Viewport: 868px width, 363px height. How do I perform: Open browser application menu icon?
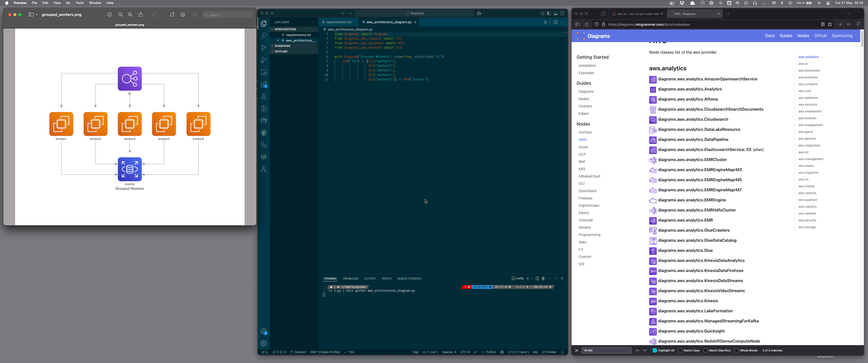(858, 24)
